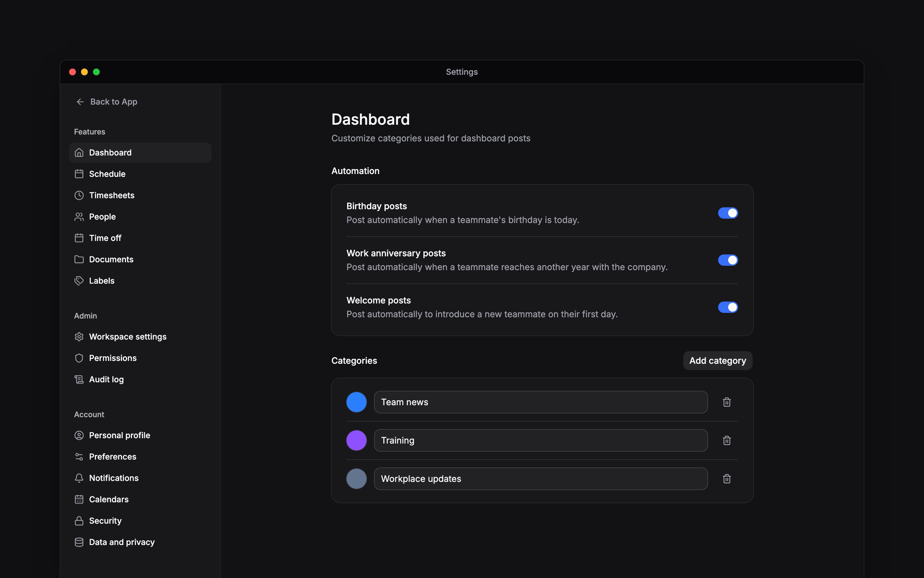The width and height of the screenshot is (924, 578).
Task: Click the Labels tag icon
Action: pos(79,281)
